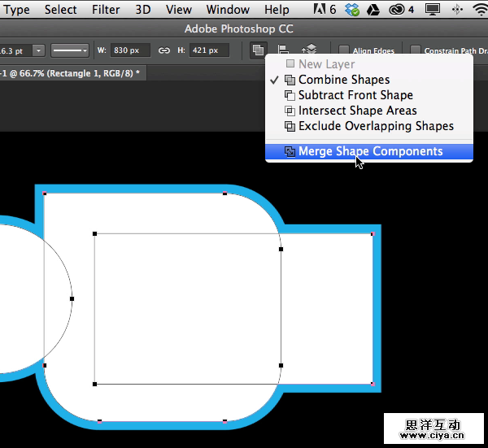Viewport: 488px width, 448px height.
Task: Choose Exclude Overlapping Shapes
Action: [x=369, y=126]
